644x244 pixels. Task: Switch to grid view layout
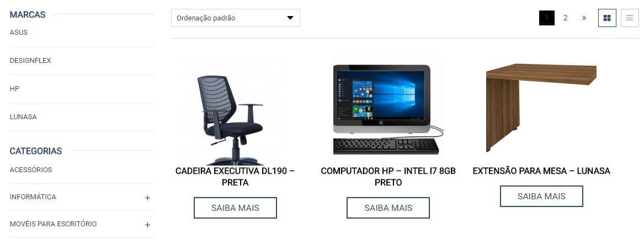pos(607,18)
